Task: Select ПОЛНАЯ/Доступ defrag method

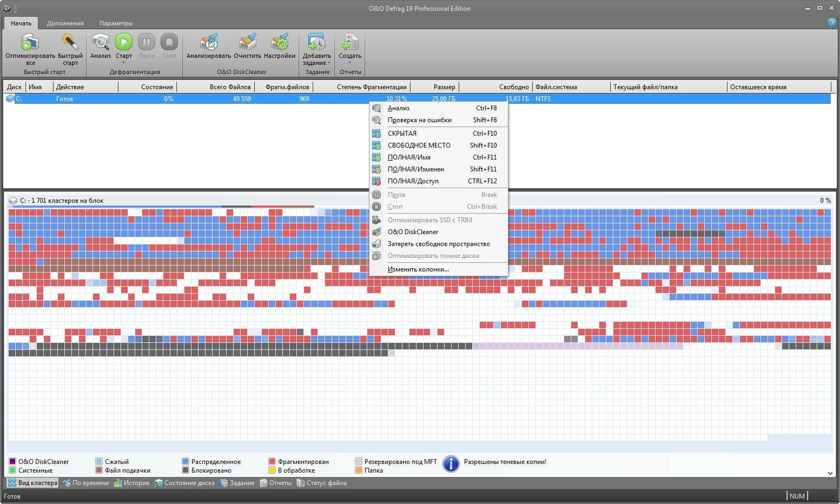Action: pos(439,181)
